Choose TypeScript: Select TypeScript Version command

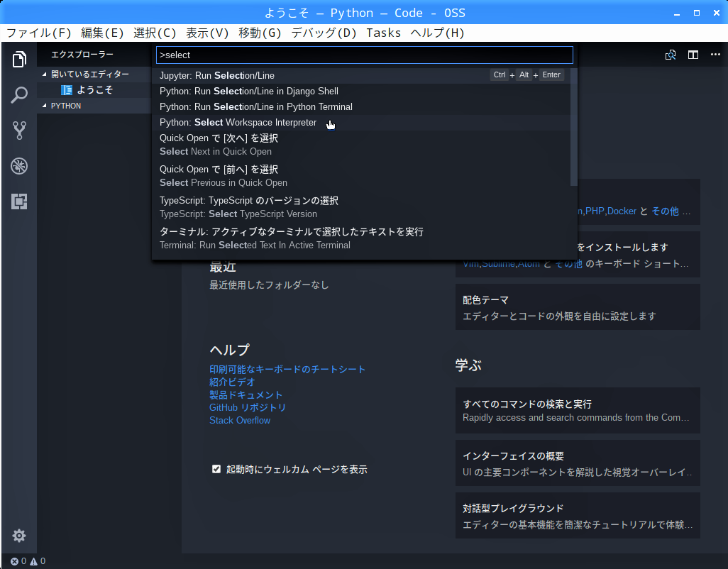[361, 207]
